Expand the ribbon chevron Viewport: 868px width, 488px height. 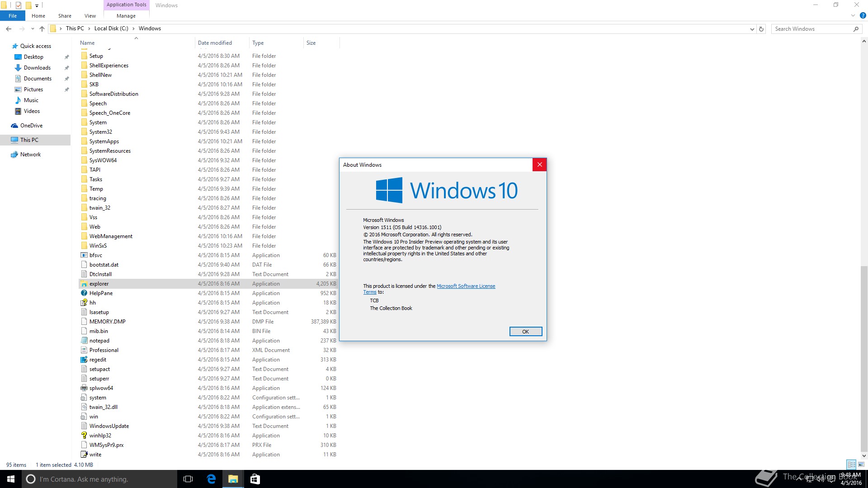pyautogui.click(x=853, y=15)
